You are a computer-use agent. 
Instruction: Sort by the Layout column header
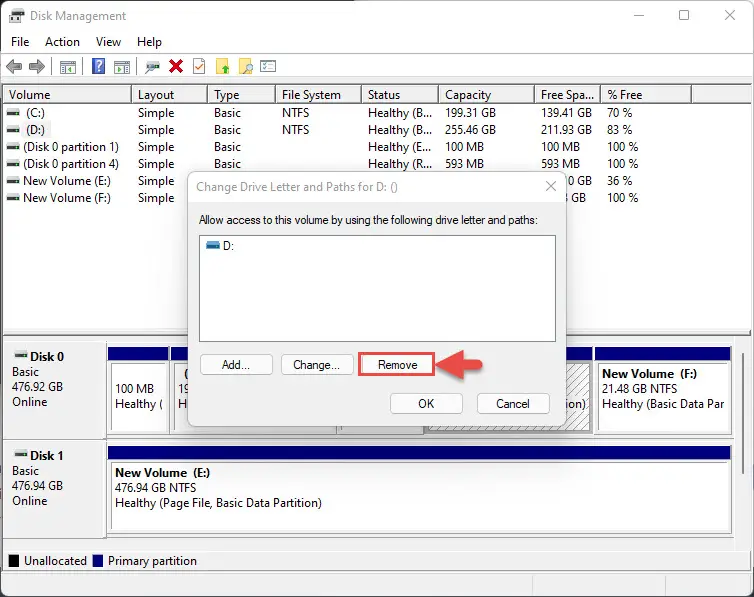169,95
